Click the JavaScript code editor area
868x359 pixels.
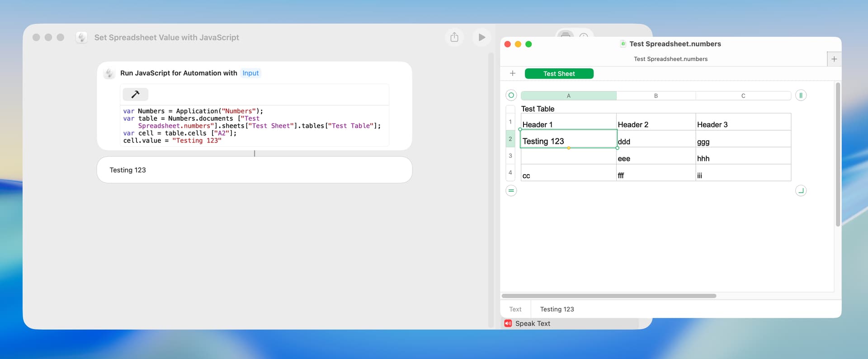point(253,126)
